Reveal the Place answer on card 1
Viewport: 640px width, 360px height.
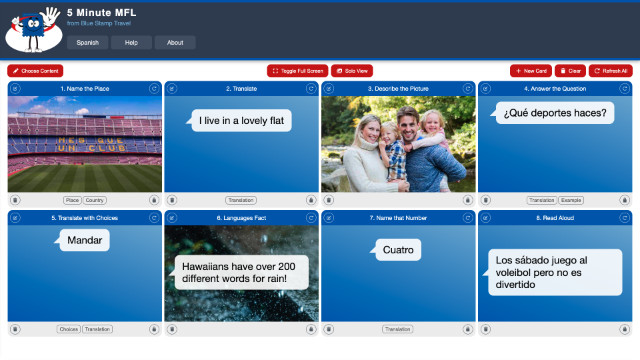(72, 200)
